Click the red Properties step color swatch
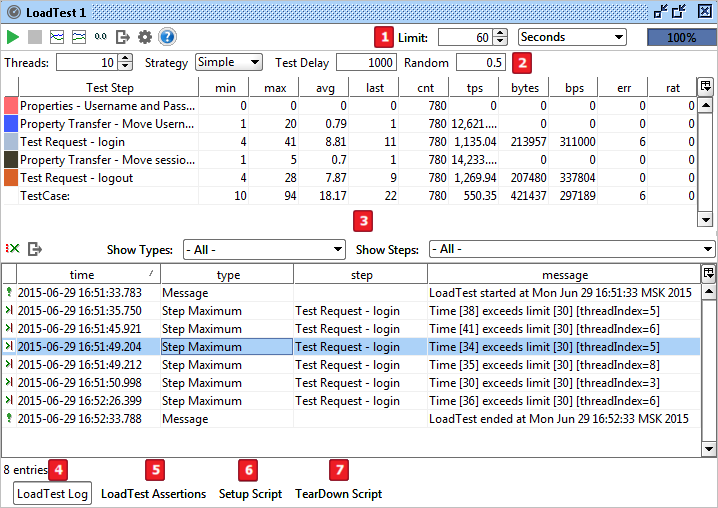 pos(11,106)
